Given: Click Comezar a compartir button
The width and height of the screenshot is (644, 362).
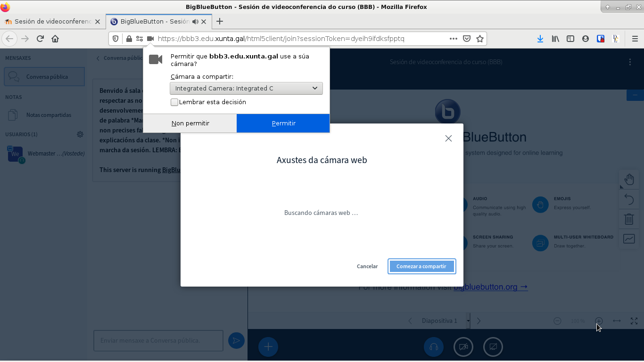Looking at the screenshot, I should (x=421, y=266).
